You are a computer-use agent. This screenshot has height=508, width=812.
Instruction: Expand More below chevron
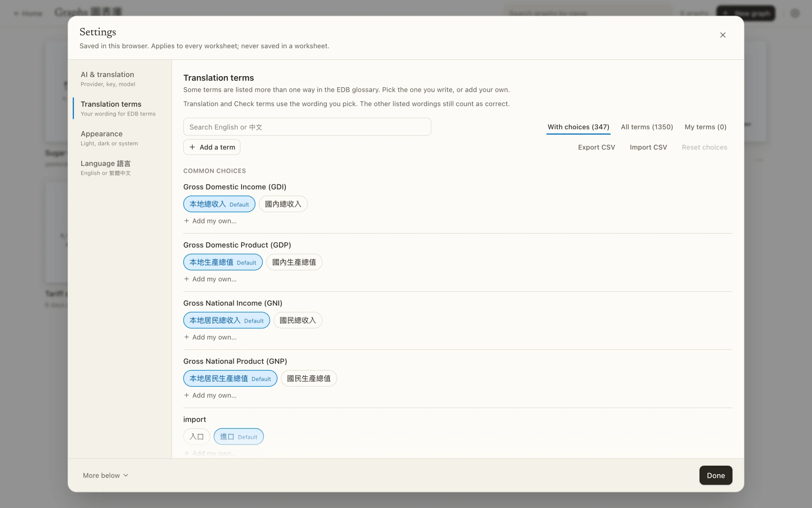(x=126, y=475)
